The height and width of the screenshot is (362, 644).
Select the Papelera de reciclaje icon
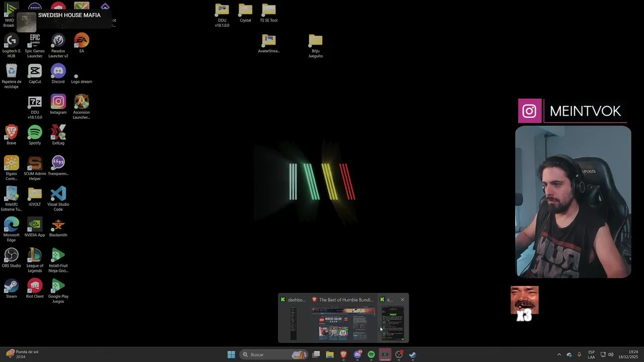(x=11, y=76)
